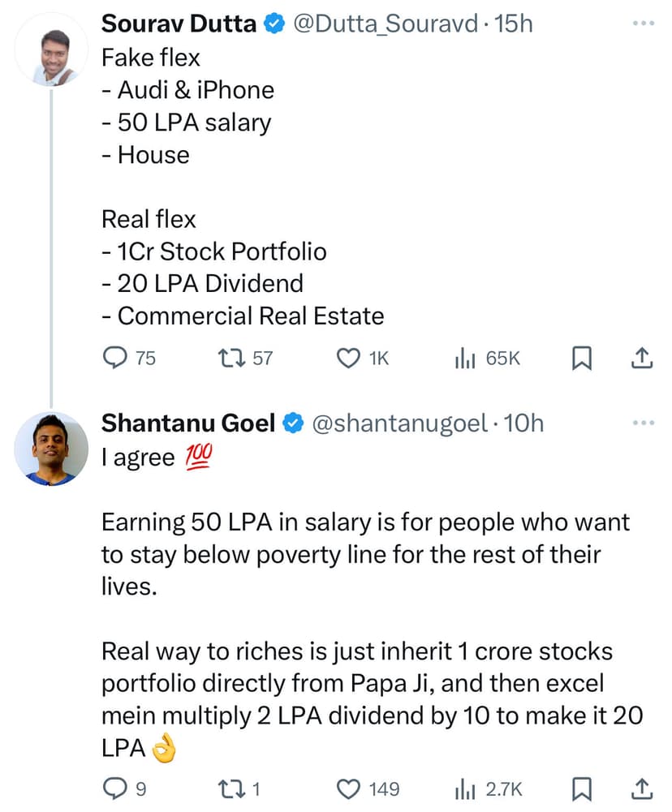
Task: Like Shantanu Goel's reply
Action: click(x=347, y=788)
